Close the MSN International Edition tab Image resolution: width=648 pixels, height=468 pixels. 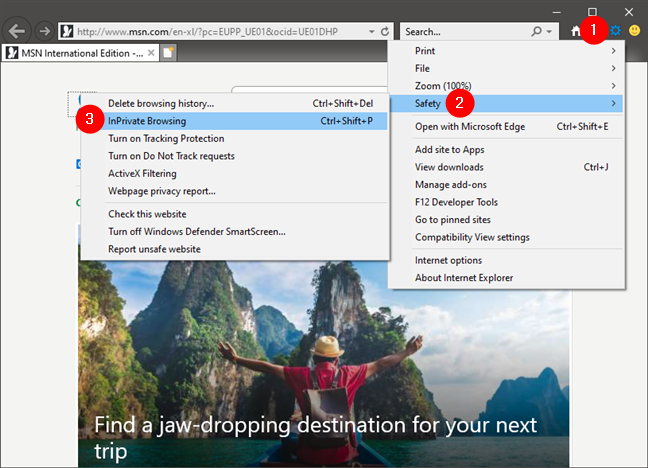151,53
